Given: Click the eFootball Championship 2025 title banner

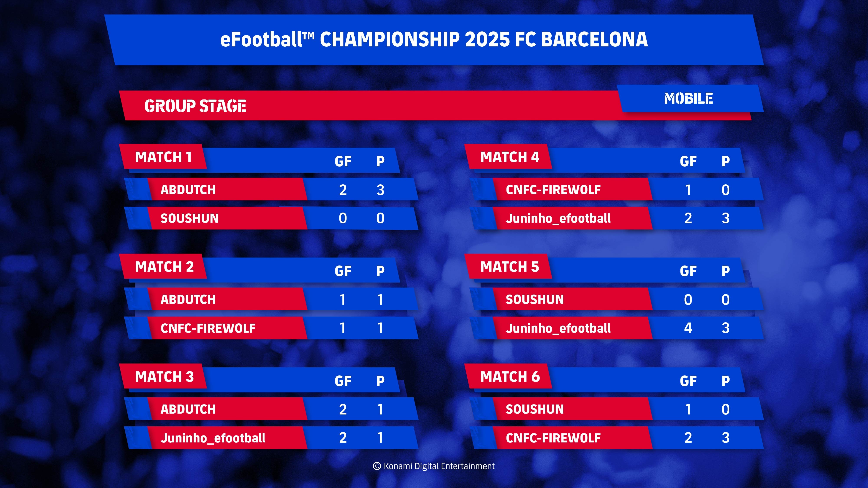Looking at the screenshot, I should click(434, 40).
